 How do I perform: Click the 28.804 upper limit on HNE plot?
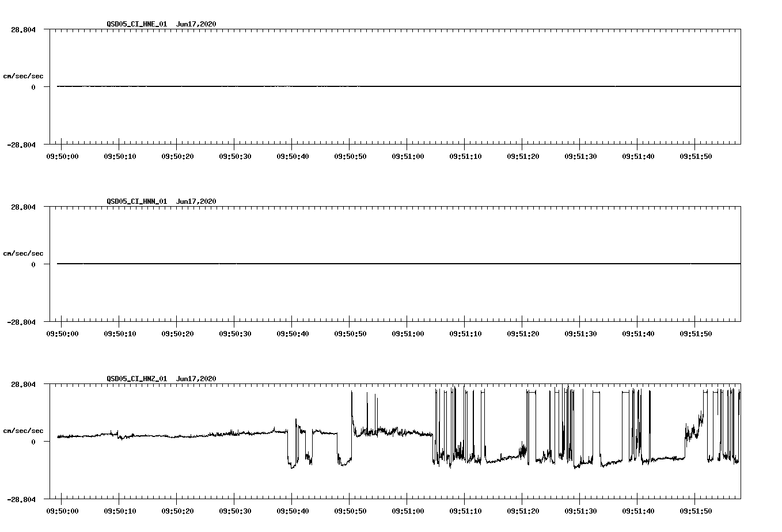(x=23, y=29)
